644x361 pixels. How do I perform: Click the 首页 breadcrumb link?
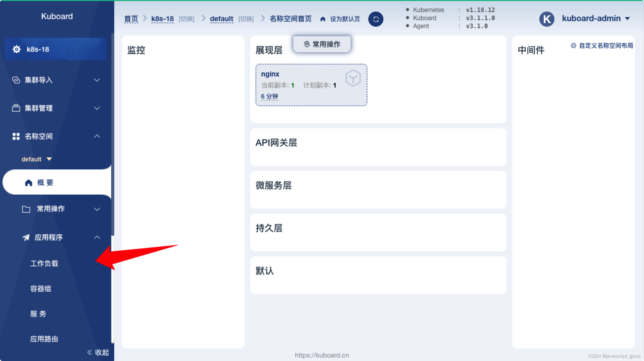pyautogui.click(x=131, y=19)
